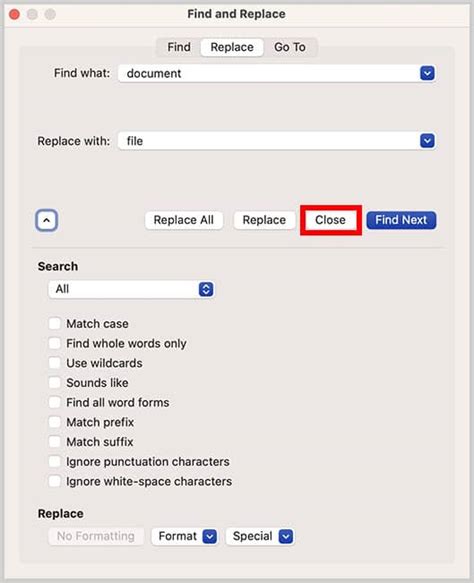Viewport: 474px width, 583px height.
Task: Tick Find all word forms
Action: (x=55, y=402)
